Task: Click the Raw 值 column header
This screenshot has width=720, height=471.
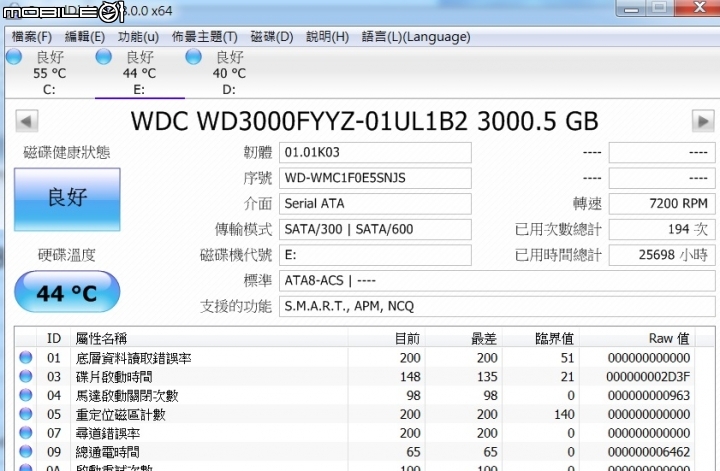Action: click(x=638, y=339)
